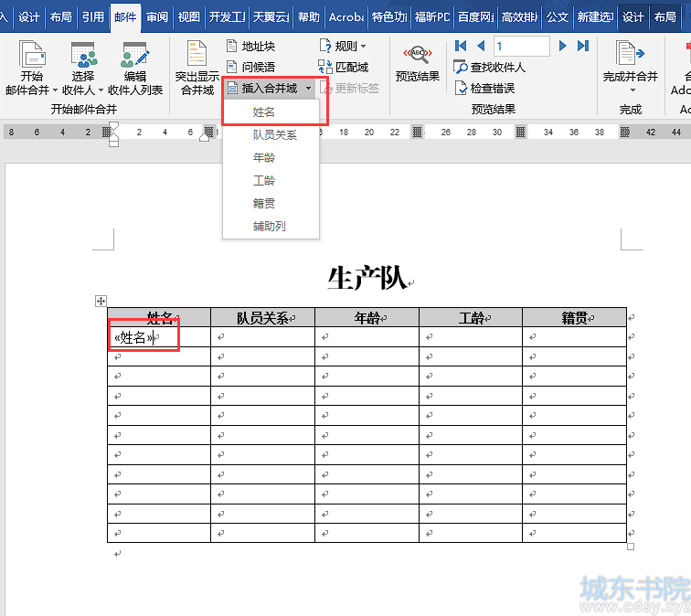Select 辅助列 in merge field list
Screen dimensions: 691x616
(271, 227)
